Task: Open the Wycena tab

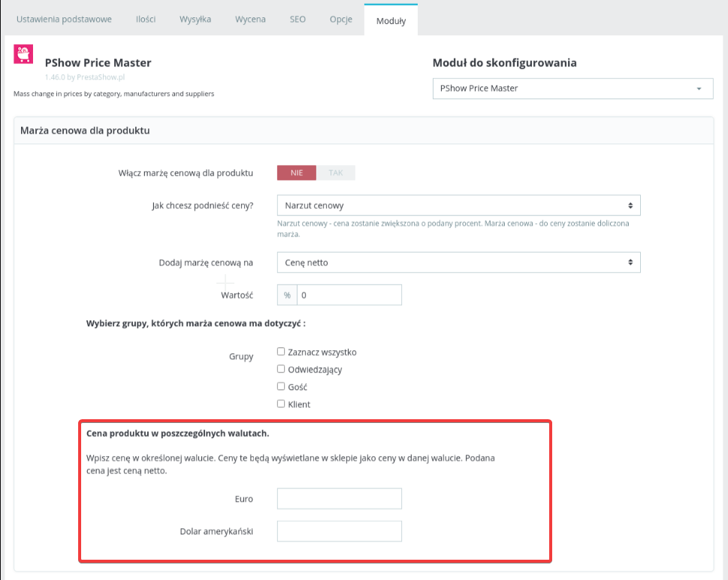Action: point(250,20)
